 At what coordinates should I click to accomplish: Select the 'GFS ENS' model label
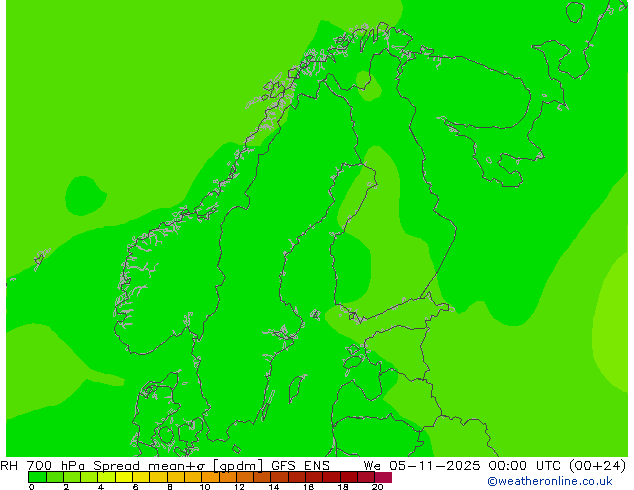[300, 465]
